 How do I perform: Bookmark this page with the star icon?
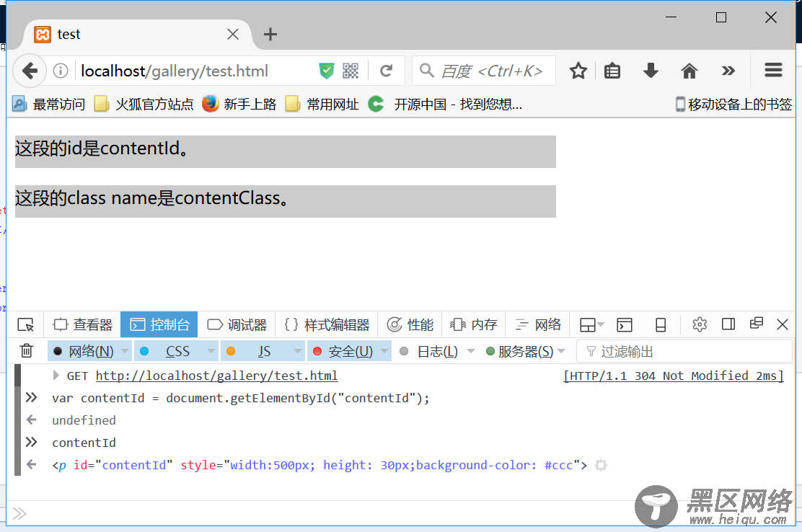(578, 71)
